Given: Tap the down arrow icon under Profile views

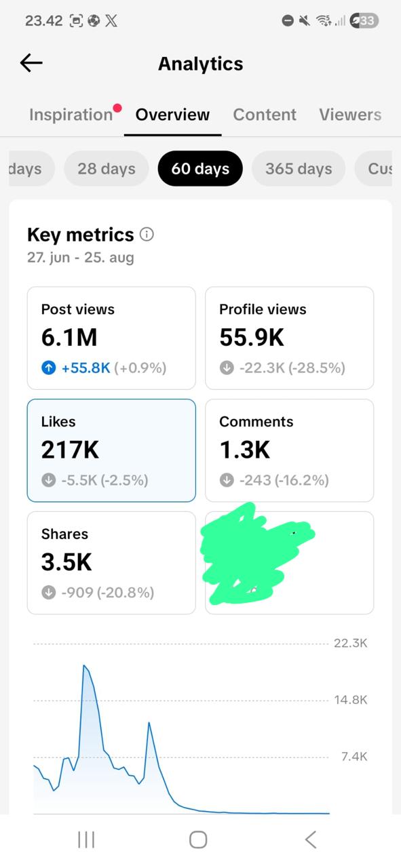Looking at the screenshot, I should coord(226,368).
